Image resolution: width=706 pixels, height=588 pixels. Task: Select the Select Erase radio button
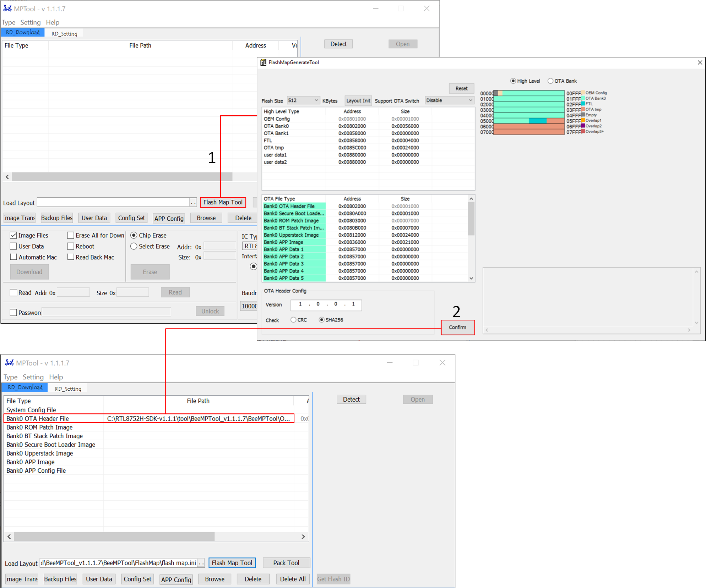click(134, 246)
